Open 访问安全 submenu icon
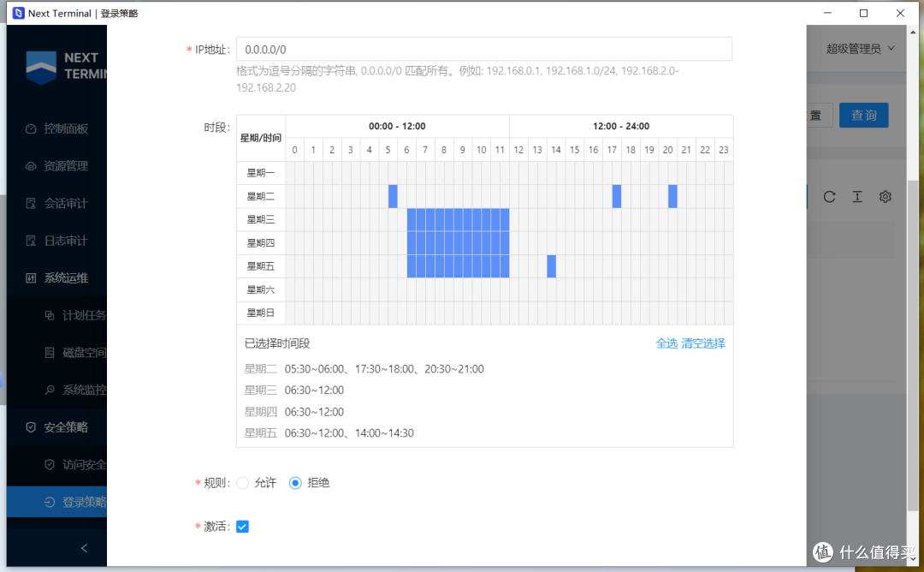Screen dimensions: 924x572 (50, 465)
